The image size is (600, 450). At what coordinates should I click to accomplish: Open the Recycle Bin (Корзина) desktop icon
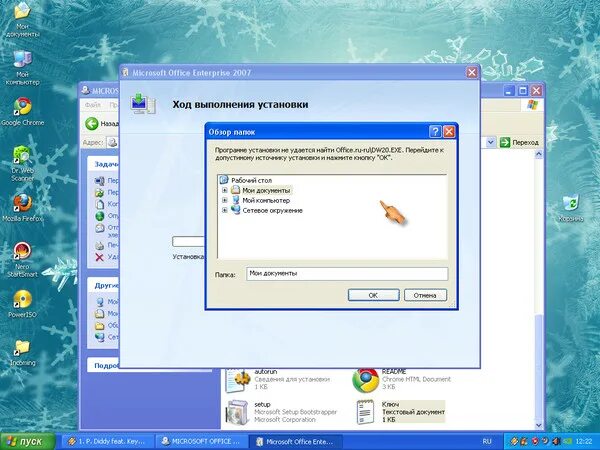571,203
